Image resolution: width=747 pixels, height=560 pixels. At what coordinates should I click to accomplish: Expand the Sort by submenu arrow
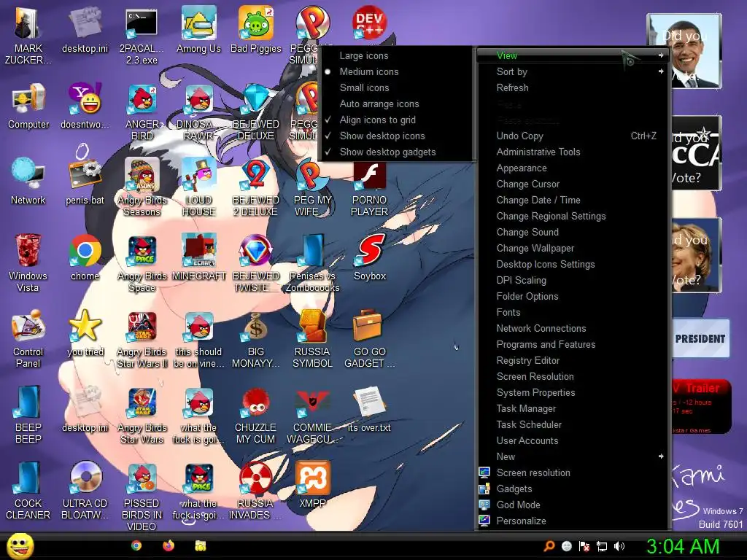[661, 71]
